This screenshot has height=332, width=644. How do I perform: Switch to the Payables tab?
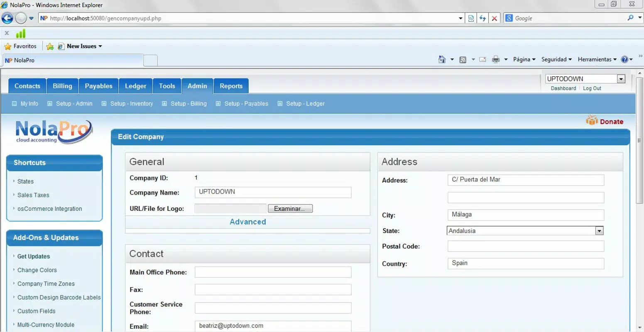[98, 86]
